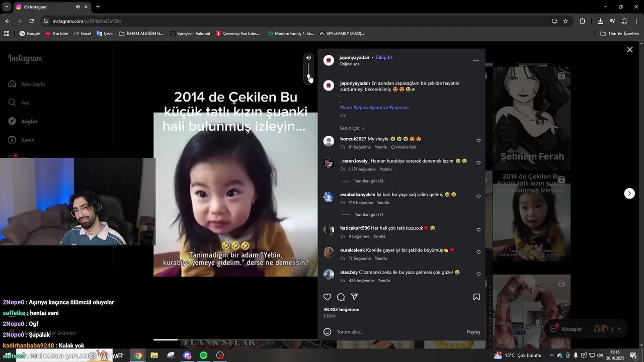The height and width of the screenshot is (362, 644).
Task: Open Ana Sayfa in Instagram sidebar
Action: 27,84
